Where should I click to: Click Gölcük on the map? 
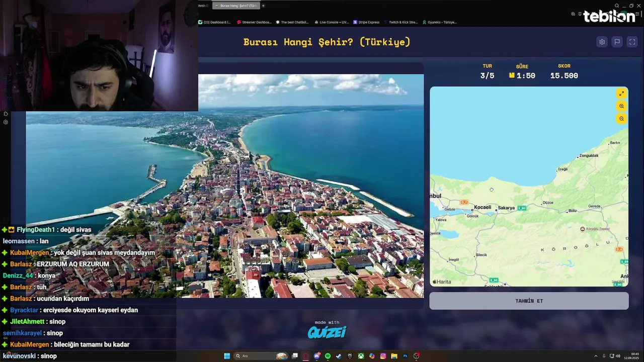[473, 216]
